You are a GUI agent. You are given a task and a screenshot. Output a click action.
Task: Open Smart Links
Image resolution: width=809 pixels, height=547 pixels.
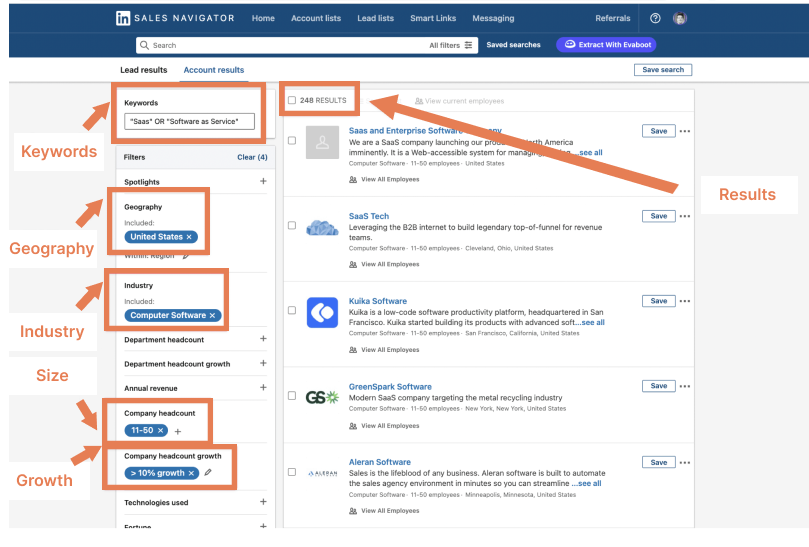click(x=433, y=18)
